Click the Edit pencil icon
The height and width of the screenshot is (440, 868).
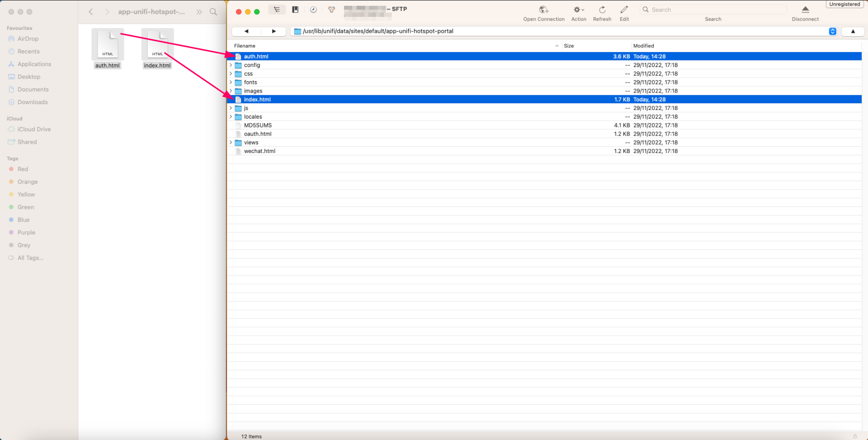click(624, 10)
